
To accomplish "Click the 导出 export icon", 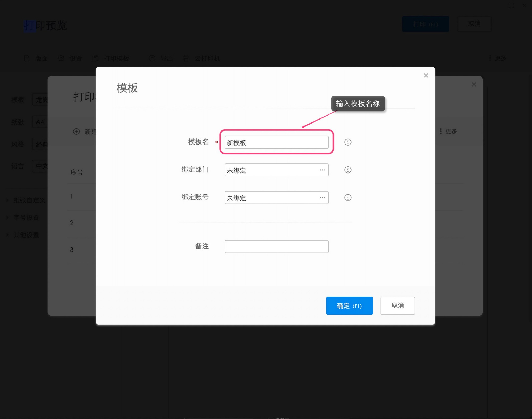I will 152,58.
